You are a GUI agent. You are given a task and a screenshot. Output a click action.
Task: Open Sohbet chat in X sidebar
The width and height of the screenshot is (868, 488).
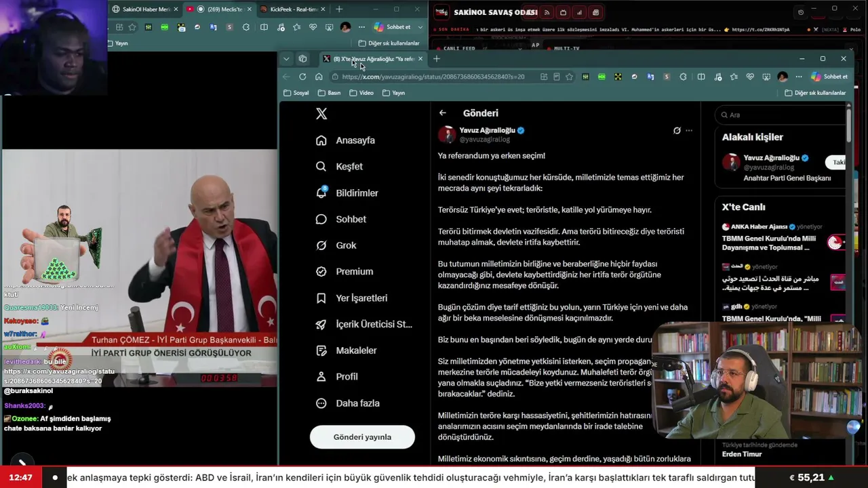[x=341, y=220]
